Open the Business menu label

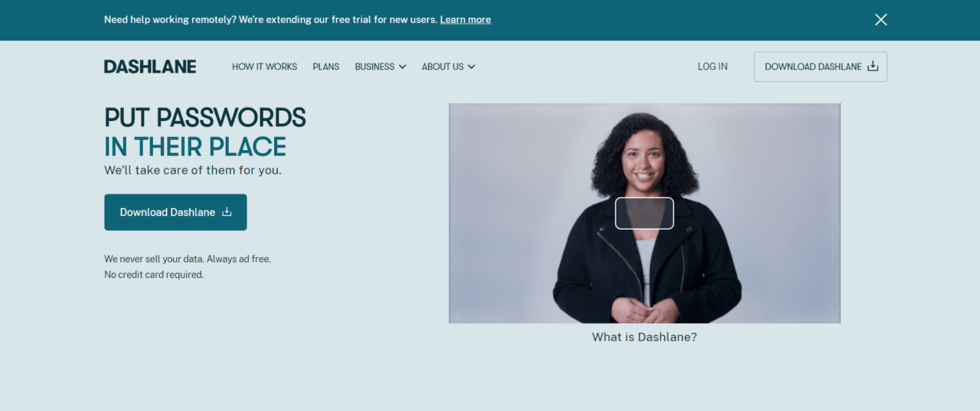tap(374, 67)
